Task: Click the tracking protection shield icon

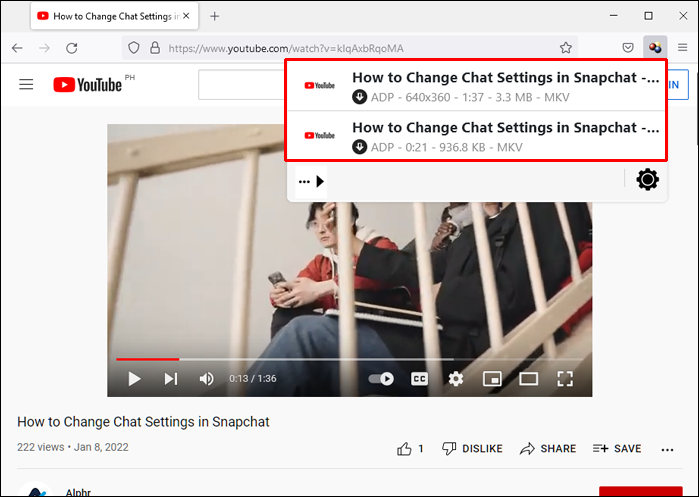Action: (134, 48)
